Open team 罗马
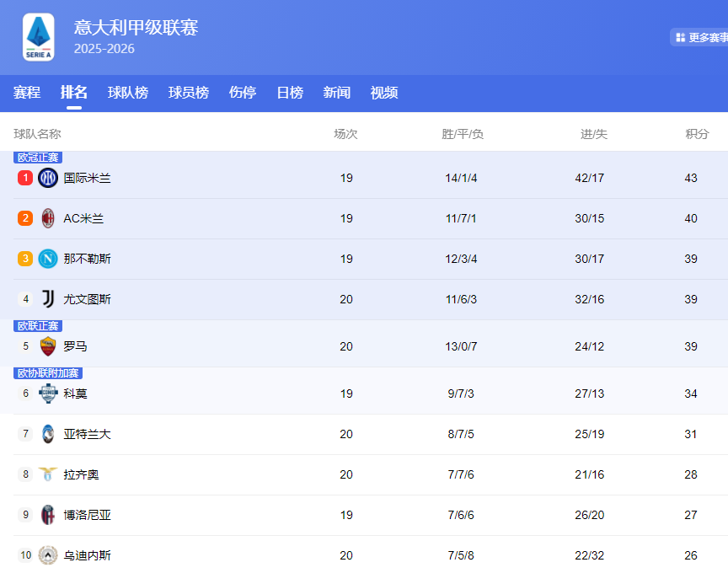728x573 pixels. [x=75, y=346]
